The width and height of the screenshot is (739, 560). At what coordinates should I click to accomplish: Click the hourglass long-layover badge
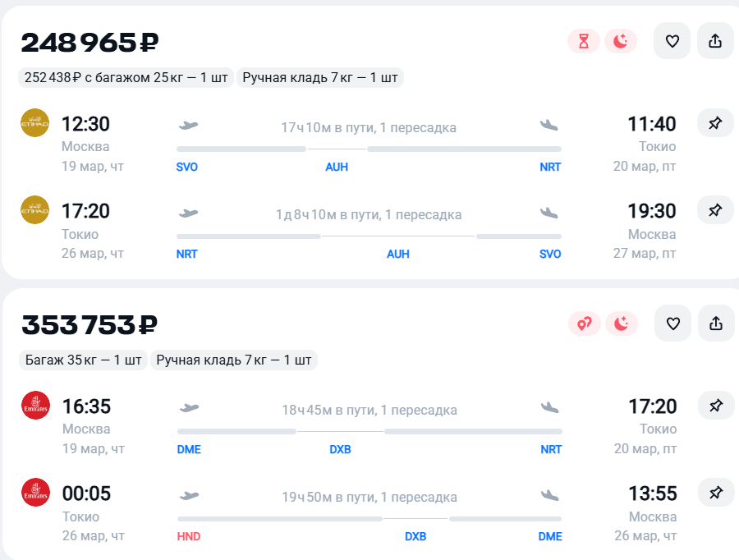tap(584, 41)
